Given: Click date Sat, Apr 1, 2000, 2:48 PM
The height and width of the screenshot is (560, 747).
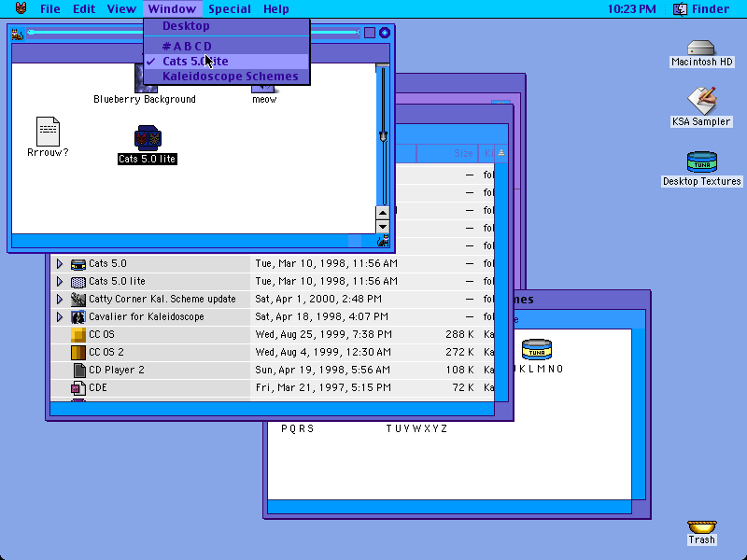Looking at the screenshot, I should 318,299.
